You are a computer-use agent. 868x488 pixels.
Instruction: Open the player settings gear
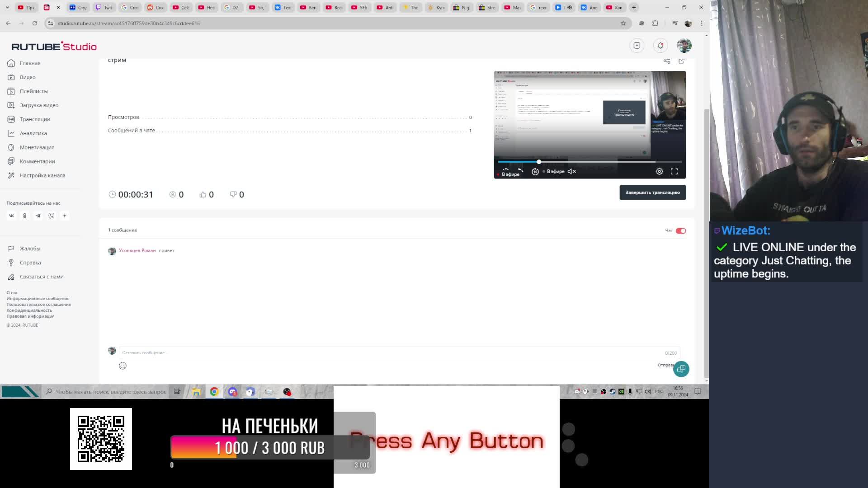click(659, 171)
